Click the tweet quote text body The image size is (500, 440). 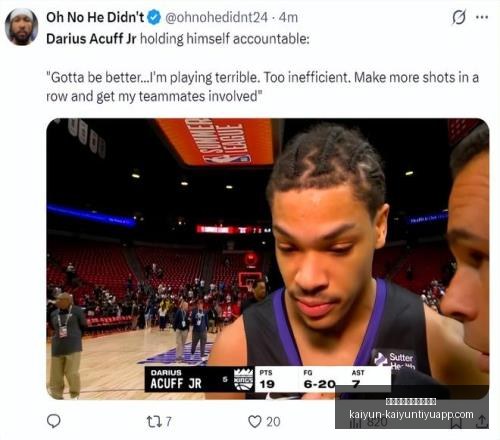262,87
